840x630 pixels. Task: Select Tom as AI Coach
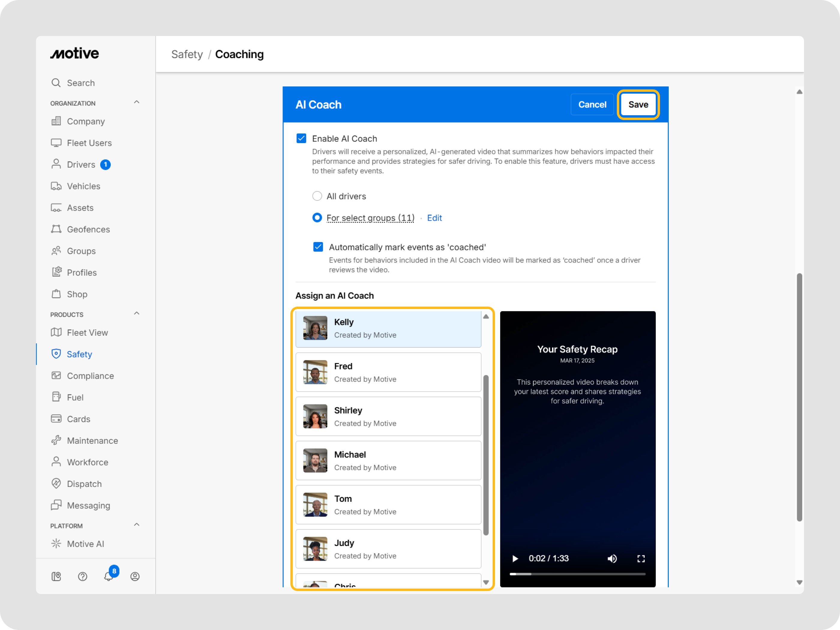(388, 505)
